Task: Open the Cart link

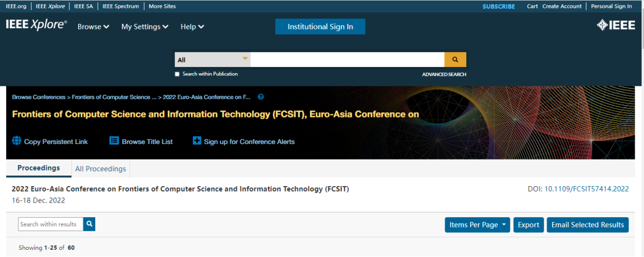Action: point(532,6)
